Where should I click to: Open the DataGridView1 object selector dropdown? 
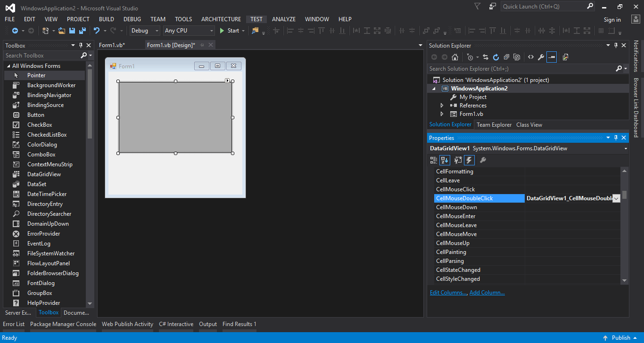pyautogui.click(x=626, y=148)
